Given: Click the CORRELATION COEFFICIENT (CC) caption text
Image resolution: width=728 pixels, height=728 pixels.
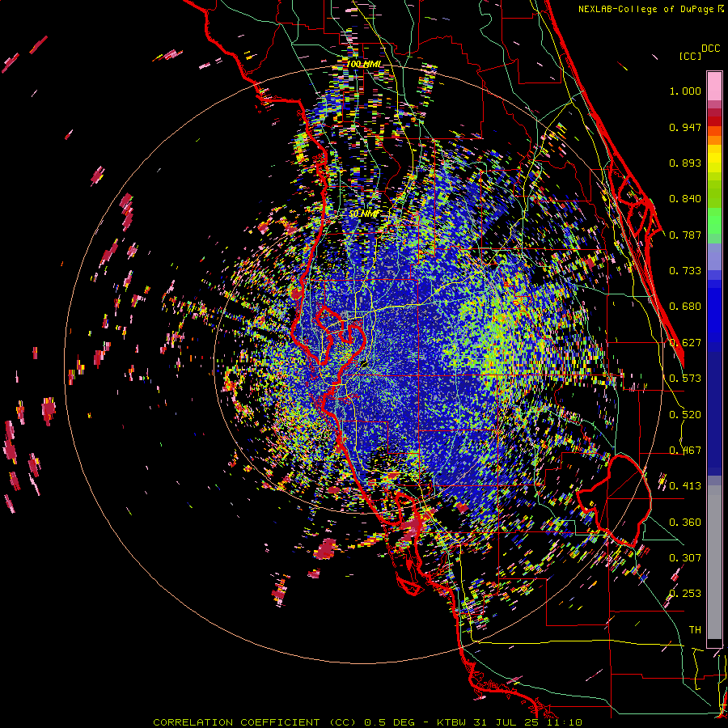Looking at the screenshot, I should pyautogui.click(x=255, y=722).
